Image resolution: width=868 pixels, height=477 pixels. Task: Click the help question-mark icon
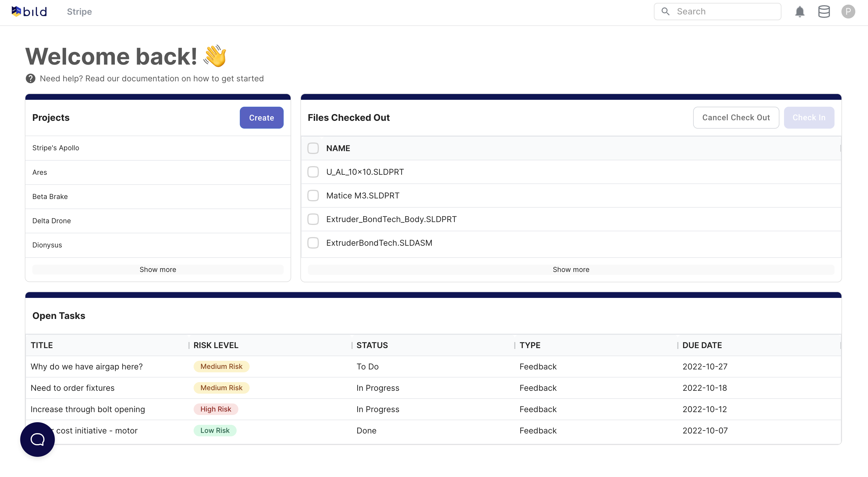point(31,78)
